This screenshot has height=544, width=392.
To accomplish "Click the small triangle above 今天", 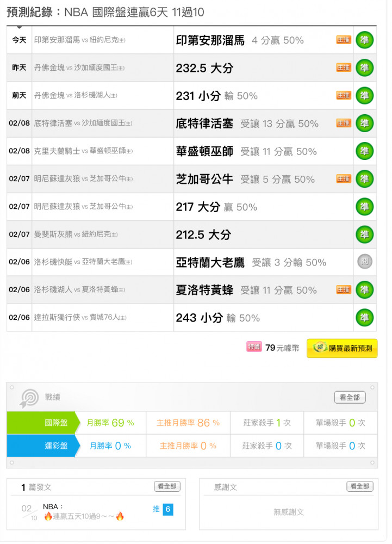I will tap(20, 26).
